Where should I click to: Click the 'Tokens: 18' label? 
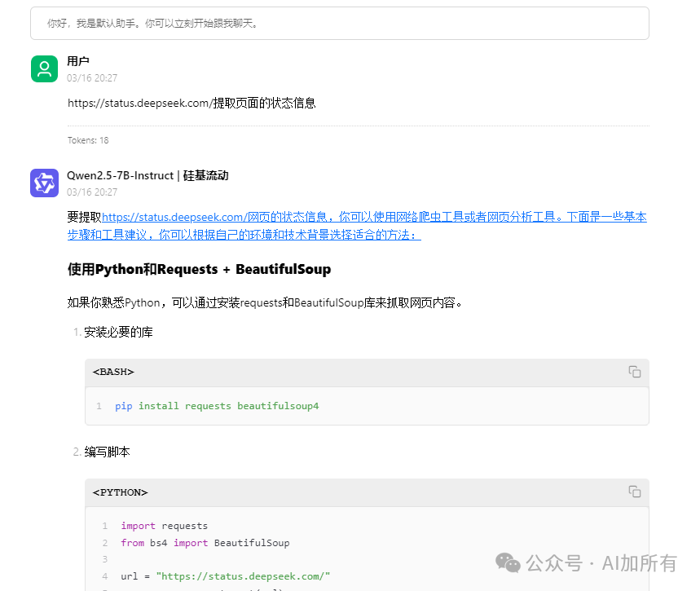[88, 140]
